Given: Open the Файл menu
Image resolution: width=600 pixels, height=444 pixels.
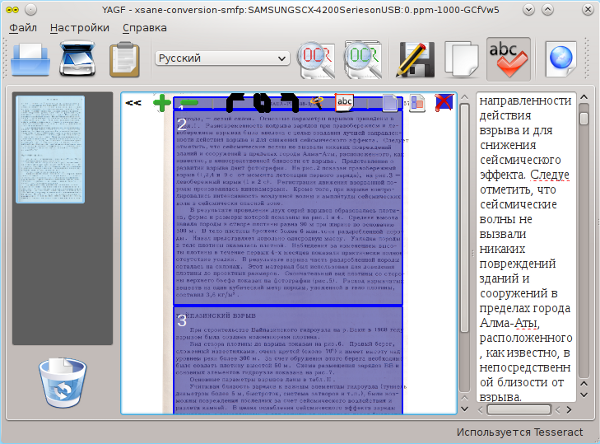Looking at the screenshot, I should point(23,27).
